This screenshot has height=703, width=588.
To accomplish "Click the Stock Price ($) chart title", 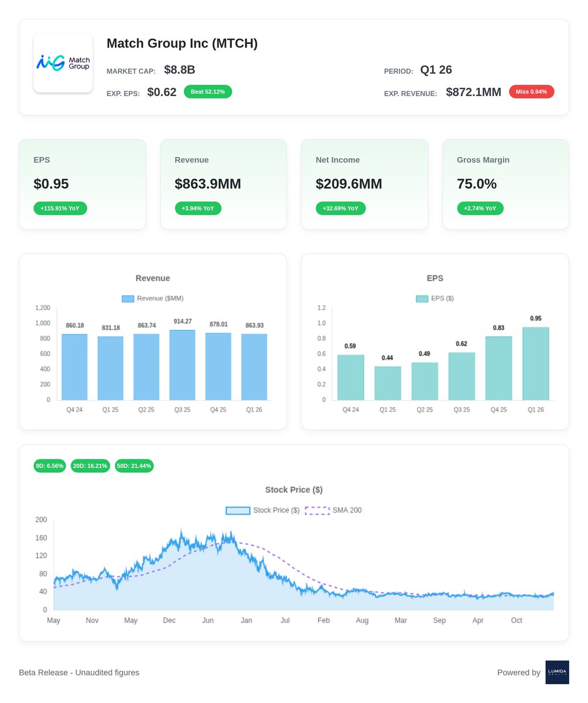I will [294, 490].
